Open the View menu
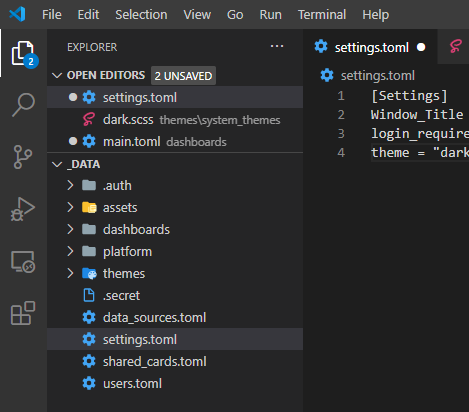The image size is (469, 412). (197, 15)
